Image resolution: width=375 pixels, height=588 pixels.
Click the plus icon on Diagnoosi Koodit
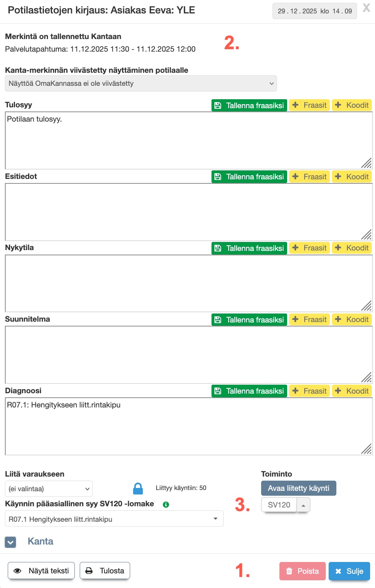point(338,391)
